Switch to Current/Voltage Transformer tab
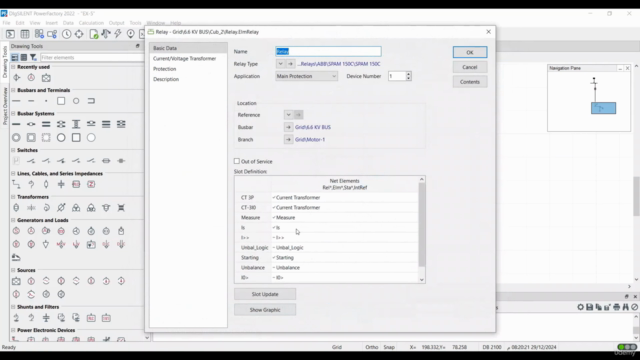This screenshot has height=360, width=640. tap(184, 58)
